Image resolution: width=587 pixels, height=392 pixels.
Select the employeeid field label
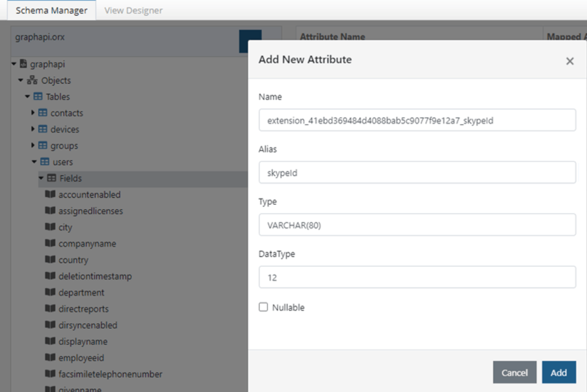(81, 358)
